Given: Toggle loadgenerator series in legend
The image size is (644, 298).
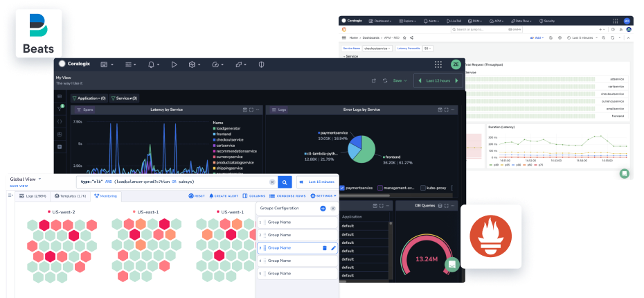Looking at the screenshot, I should coord(226,128).
